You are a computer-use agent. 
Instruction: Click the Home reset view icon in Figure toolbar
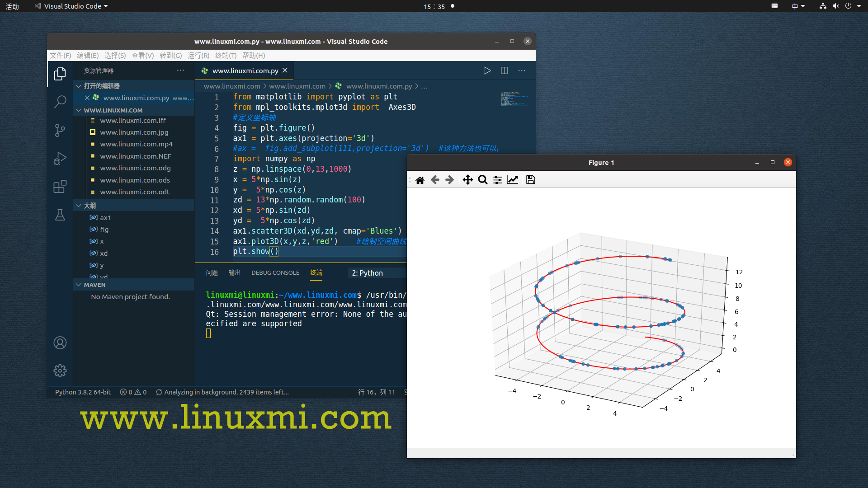(420, 180)
